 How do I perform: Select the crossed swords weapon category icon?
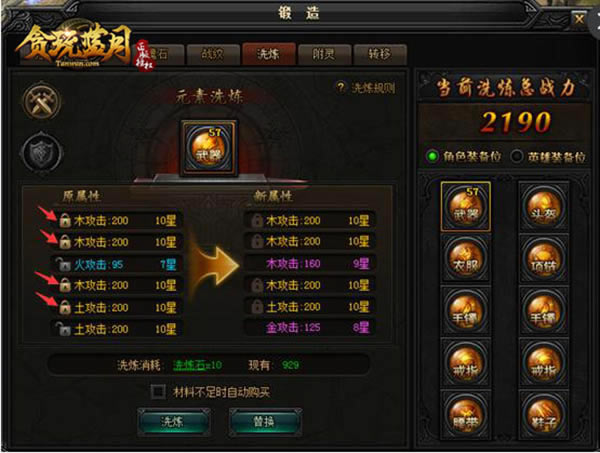(41, 102)
